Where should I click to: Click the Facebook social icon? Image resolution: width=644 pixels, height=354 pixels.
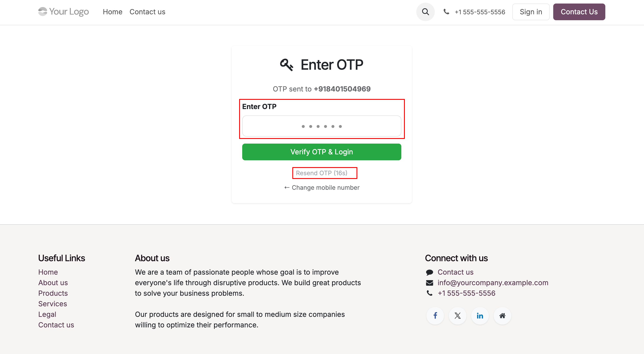point(435,316)
